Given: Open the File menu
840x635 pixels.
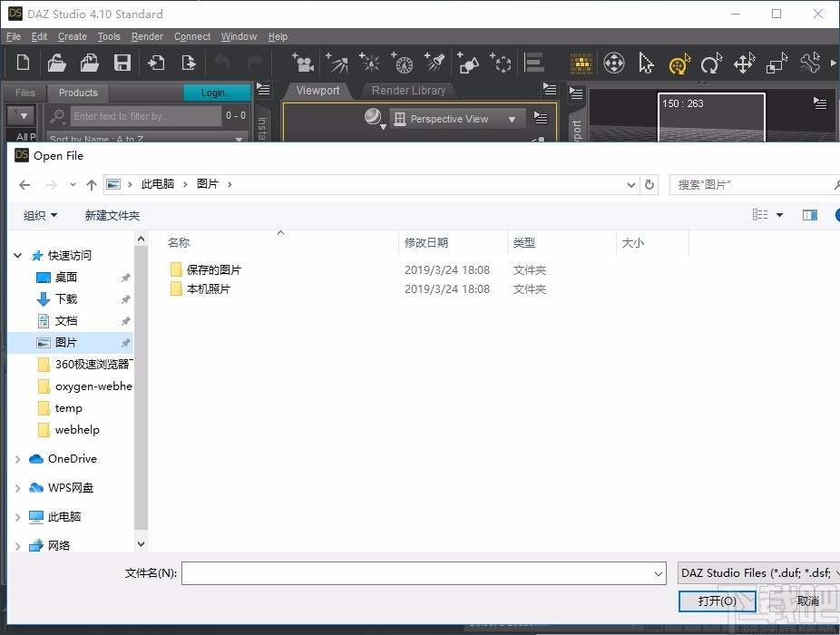Looking at the screenshot, I should tap(14, 36).
